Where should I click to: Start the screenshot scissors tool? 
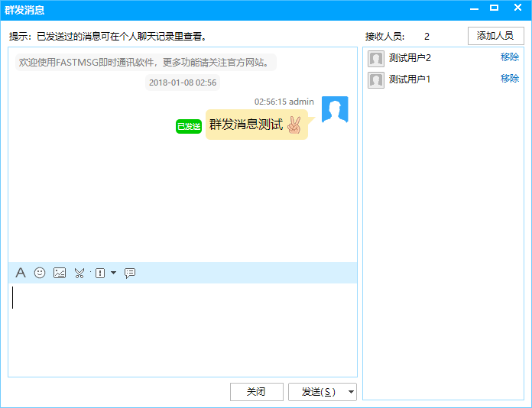tap(79, 273)
